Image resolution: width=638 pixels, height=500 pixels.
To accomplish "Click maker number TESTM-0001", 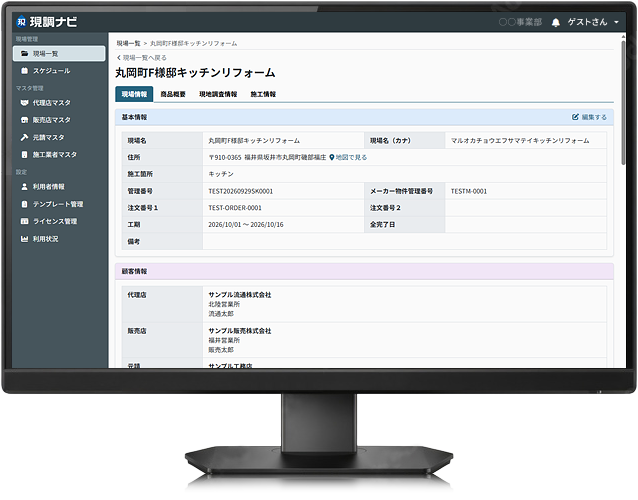I will (x=469, y=191).
